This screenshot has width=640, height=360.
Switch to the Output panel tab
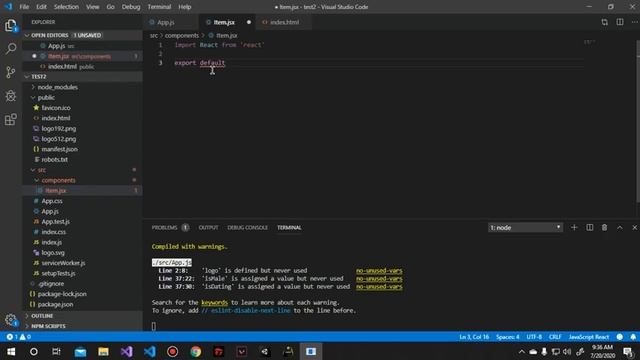coord(208,227)
